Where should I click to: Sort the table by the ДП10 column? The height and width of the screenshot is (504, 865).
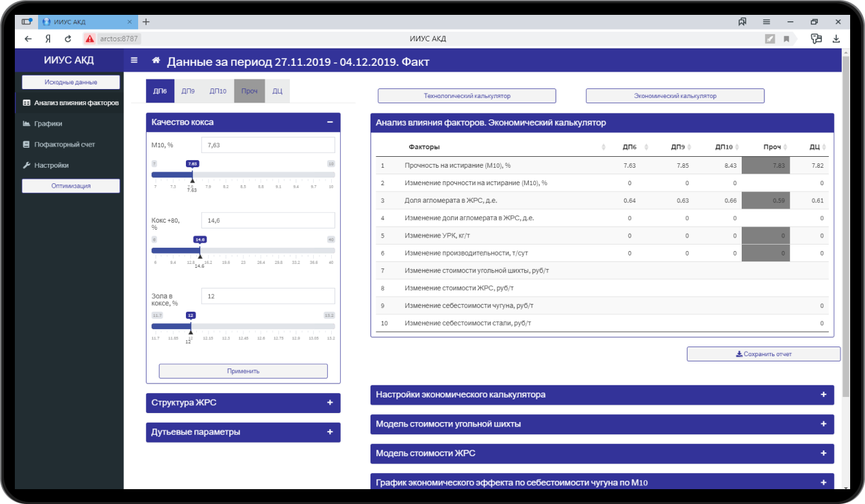[737, 147]
